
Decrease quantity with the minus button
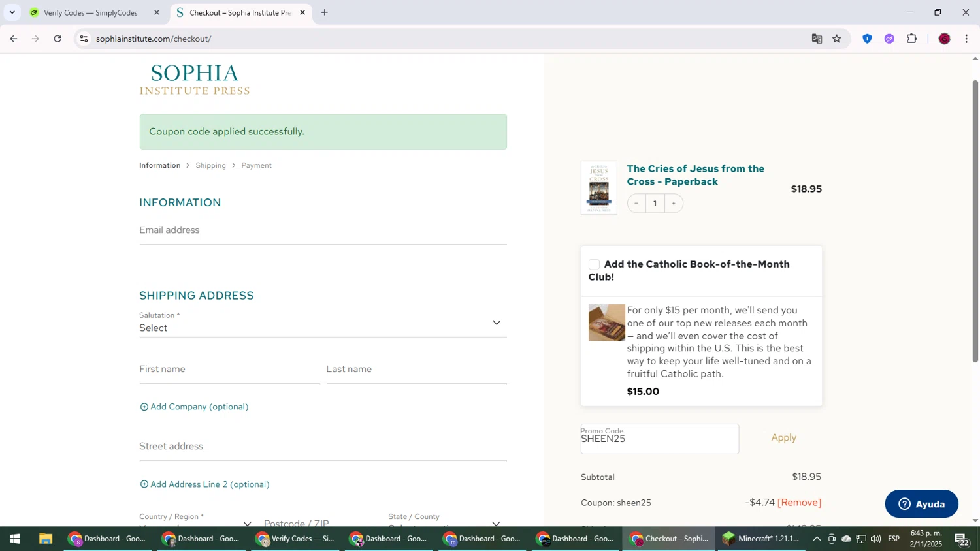(636, 203)
